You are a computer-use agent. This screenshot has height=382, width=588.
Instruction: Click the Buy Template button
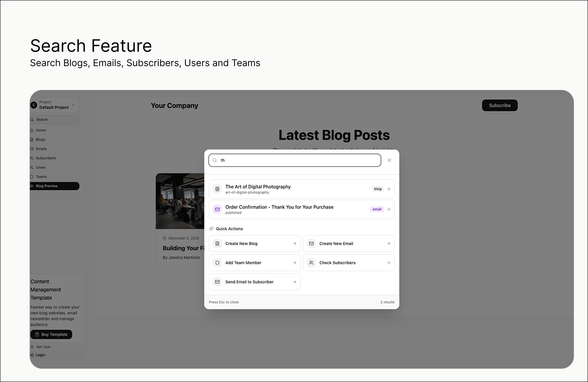(51, 335)
